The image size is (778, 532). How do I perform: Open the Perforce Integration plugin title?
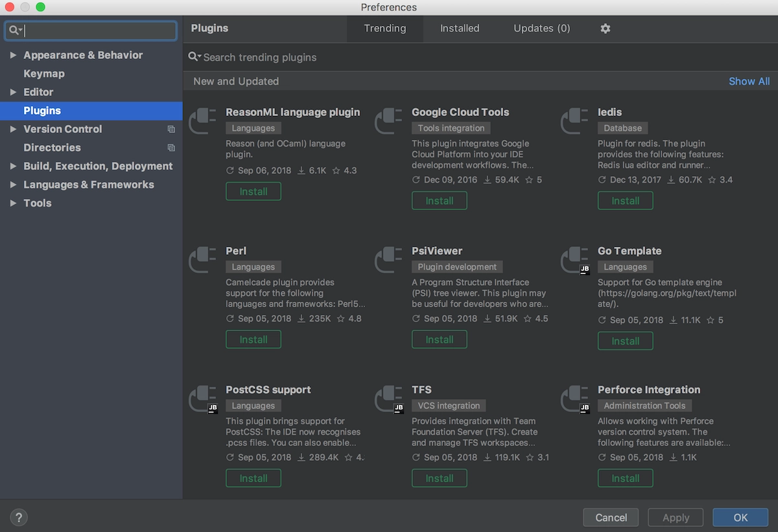[649, 389]
